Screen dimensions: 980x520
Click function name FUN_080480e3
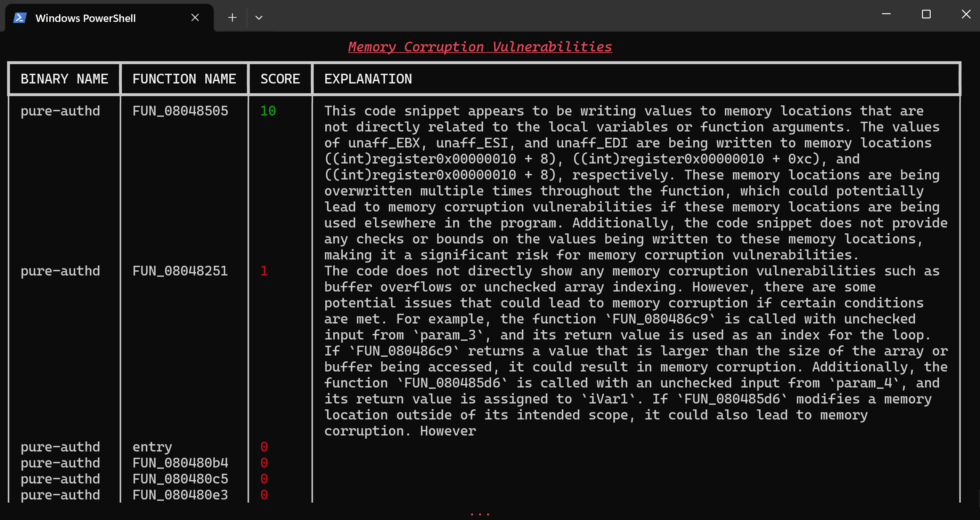(x=180, y=495)
